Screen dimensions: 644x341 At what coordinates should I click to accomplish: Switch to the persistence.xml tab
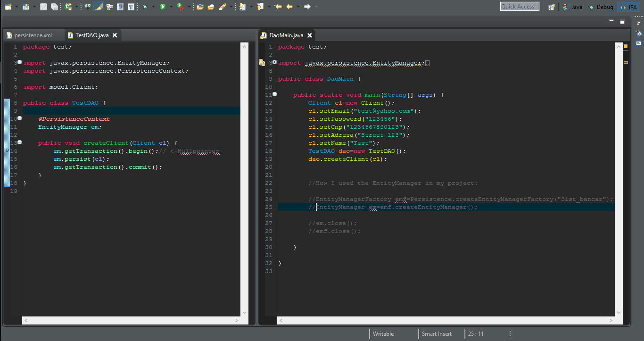[33, 35]
